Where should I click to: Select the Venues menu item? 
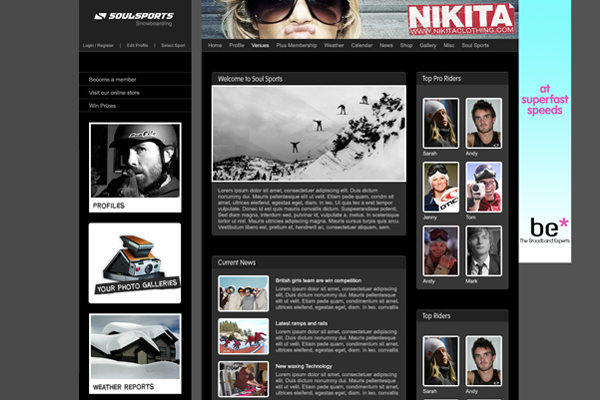coord(260,45)
